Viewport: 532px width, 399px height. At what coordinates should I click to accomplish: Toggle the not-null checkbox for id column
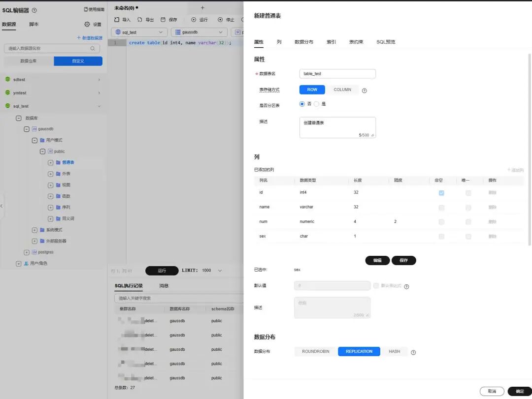[x=441, y=193]
